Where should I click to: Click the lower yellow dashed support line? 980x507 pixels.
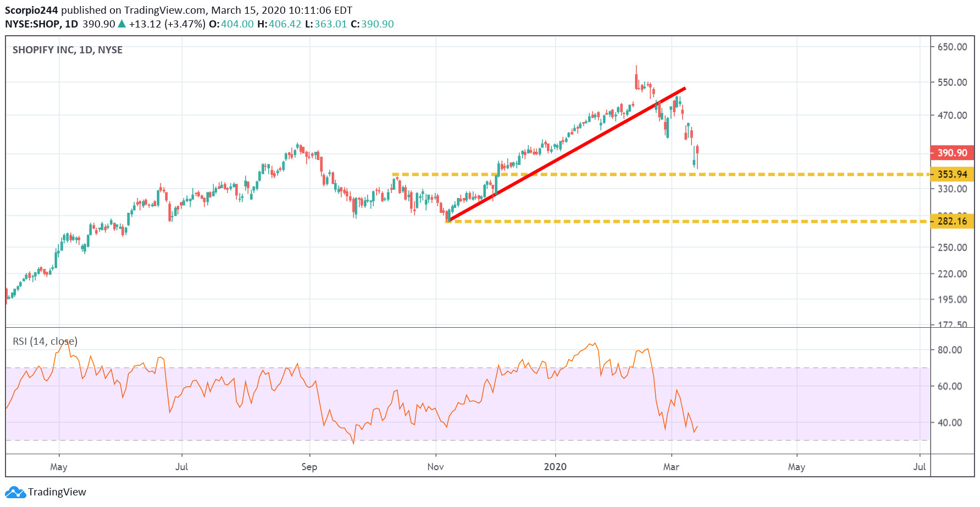(x=687, y=221)
